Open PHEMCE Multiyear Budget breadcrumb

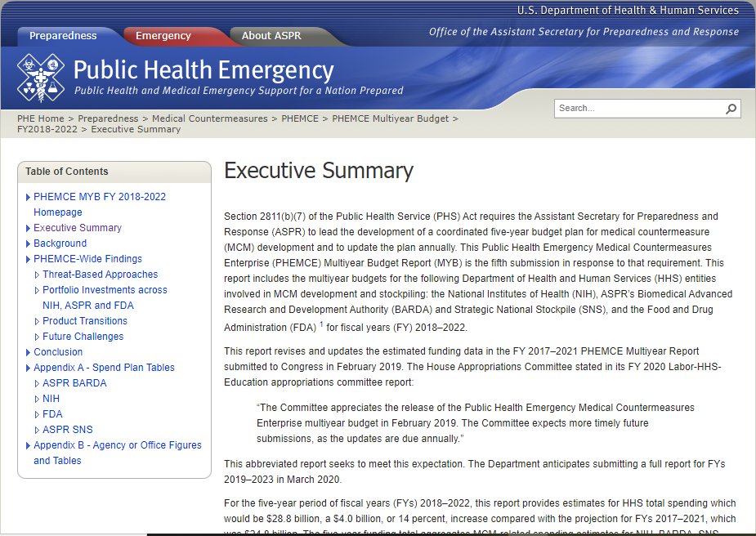[390, 118]
